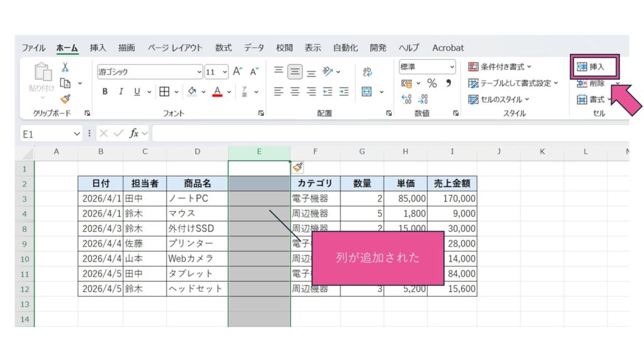This screenshot has height=362, width=644.
Task: Open 条件付き書式 conditional formatting button
Action: click(x=500, y=67)
